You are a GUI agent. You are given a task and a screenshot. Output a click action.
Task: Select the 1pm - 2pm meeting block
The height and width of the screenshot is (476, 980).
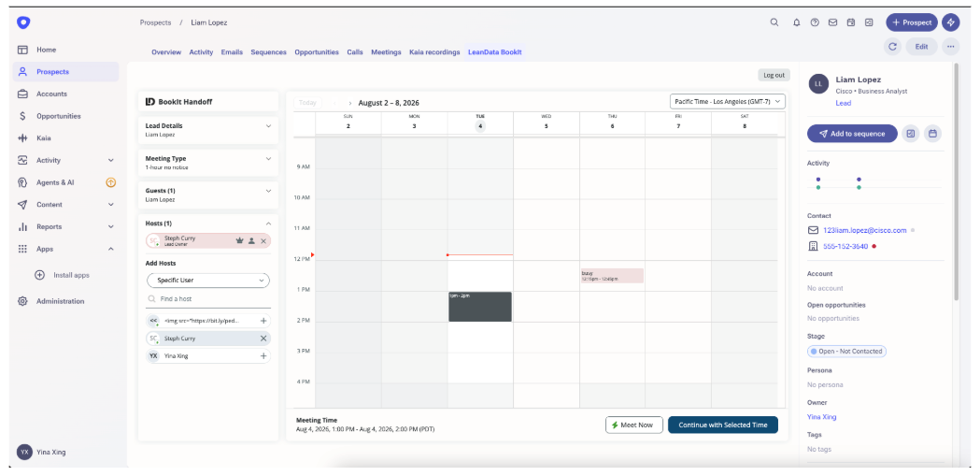(480, 307)
